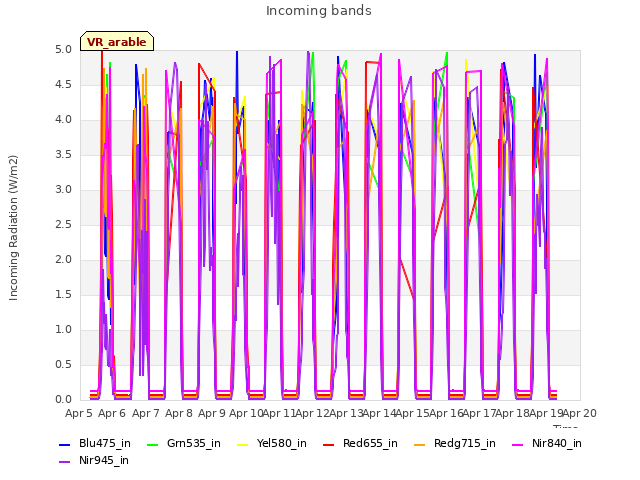Click the Apr 10 x-axis tick label

pos(246,413)
